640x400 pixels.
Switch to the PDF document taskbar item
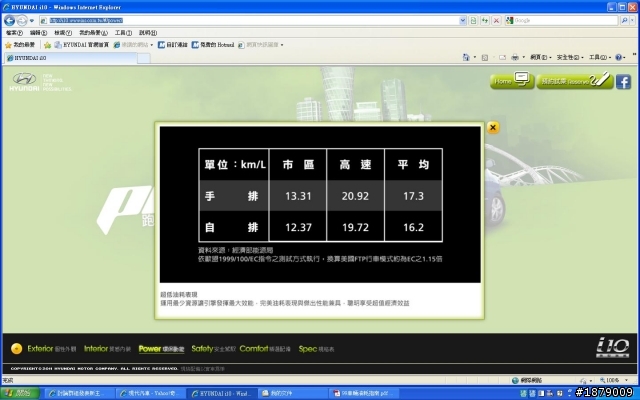coord(363,393)
